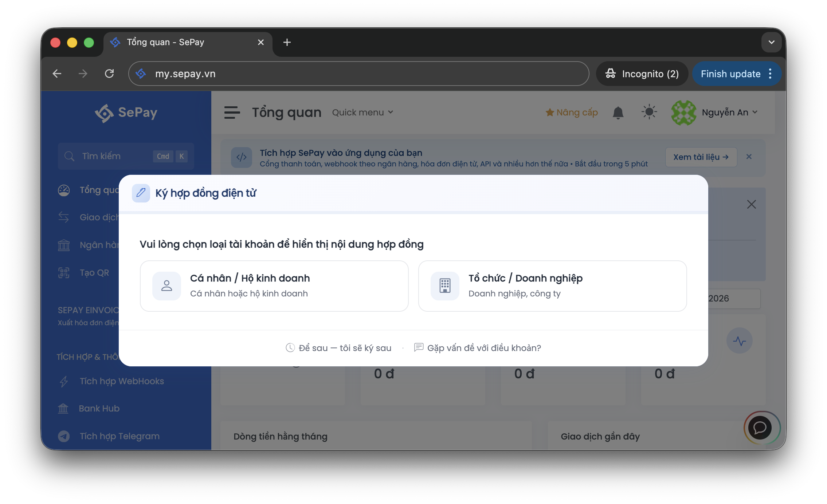Viewport: 827px width, 504px height.
Task: Click the clock icon beside Để sau
Action: pyautogui.click(x=290, y=348)
